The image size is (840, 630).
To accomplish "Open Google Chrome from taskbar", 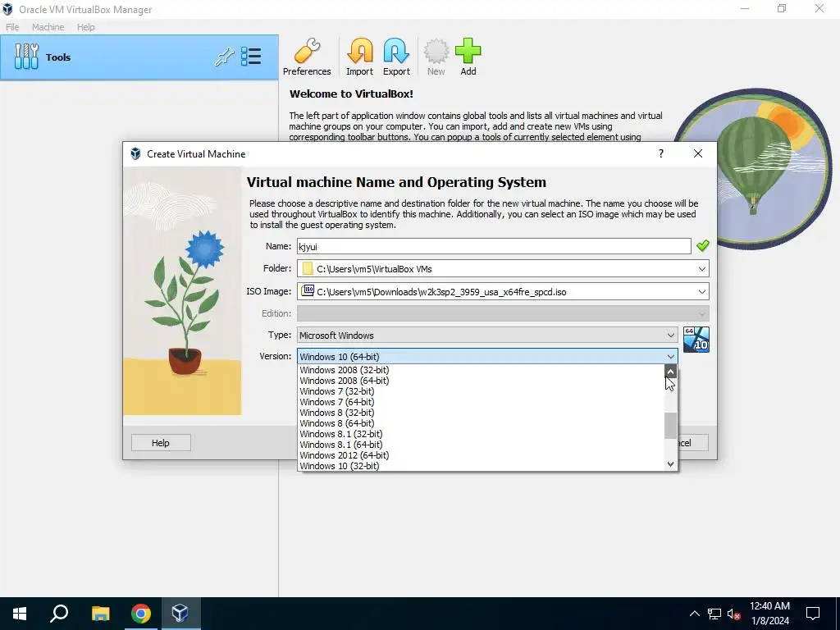I will tap(141, 614).
